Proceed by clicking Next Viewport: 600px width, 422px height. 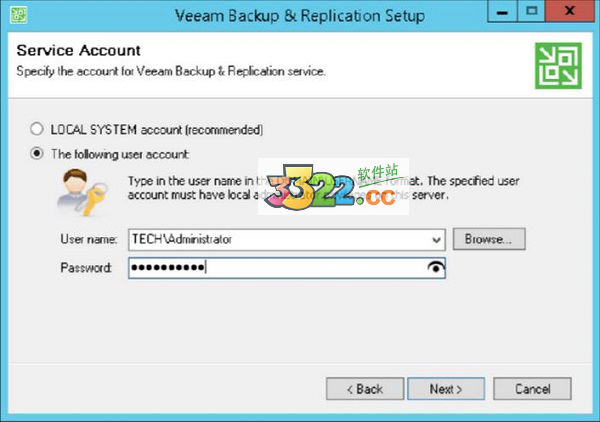point(446,388)
